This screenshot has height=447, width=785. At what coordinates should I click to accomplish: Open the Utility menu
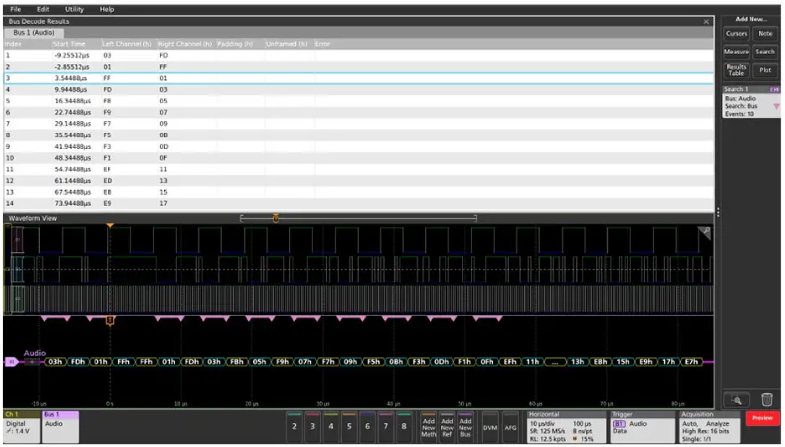coord(74,9)
